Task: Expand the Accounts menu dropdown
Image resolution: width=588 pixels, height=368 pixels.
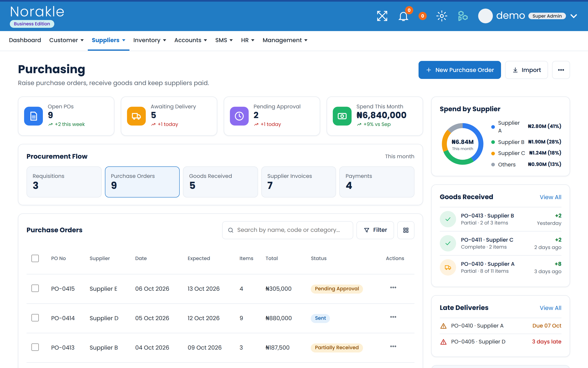Action: tap(190, 40)
